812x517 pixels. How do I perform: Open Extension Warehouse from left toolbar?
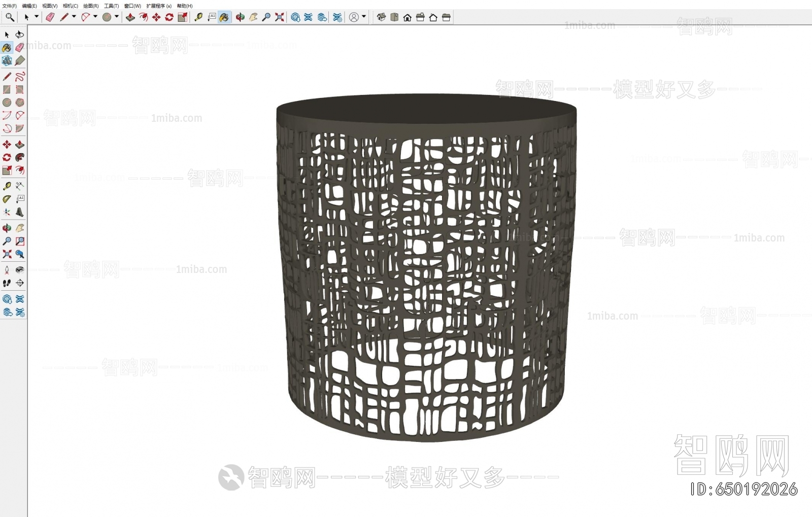pos(20,299)
